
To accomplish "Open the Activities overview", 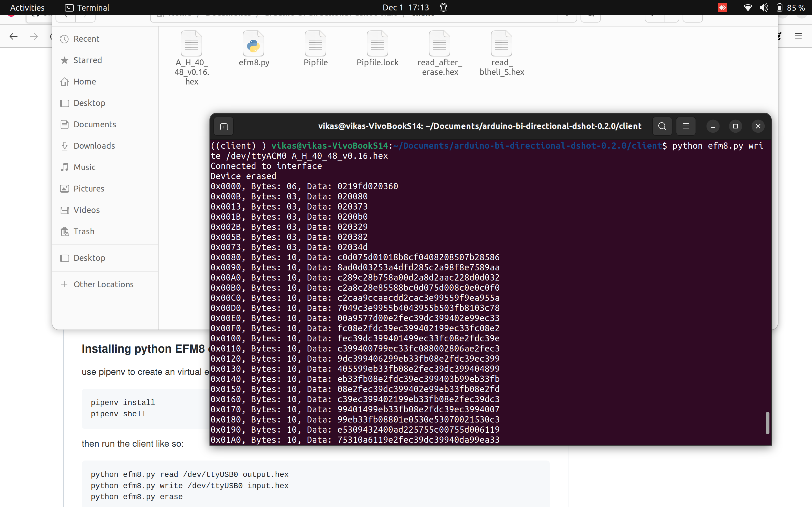I will click(27, 7).
